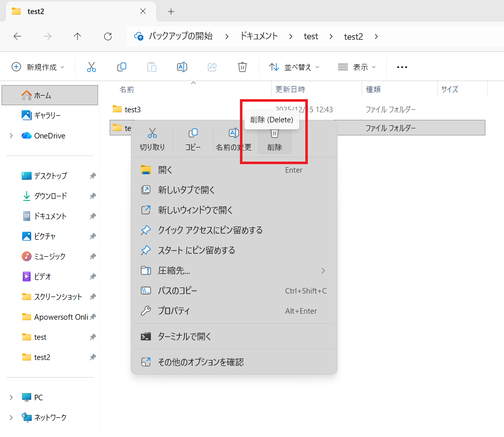
Task: Select ターミナルで開く menu entry
Action: pyautogui.click(x=234, y=337)
